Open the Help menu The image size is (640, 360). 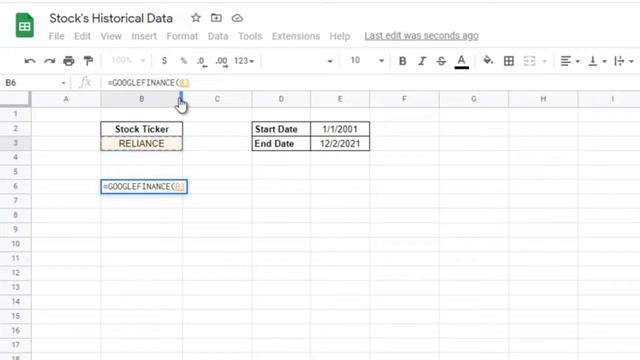[340, 36]
